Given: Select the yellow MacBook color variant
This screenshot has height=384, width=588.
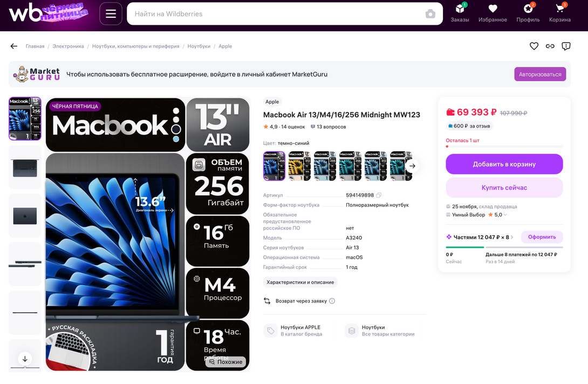Looking at the screenshot, I should pos(299,166).
